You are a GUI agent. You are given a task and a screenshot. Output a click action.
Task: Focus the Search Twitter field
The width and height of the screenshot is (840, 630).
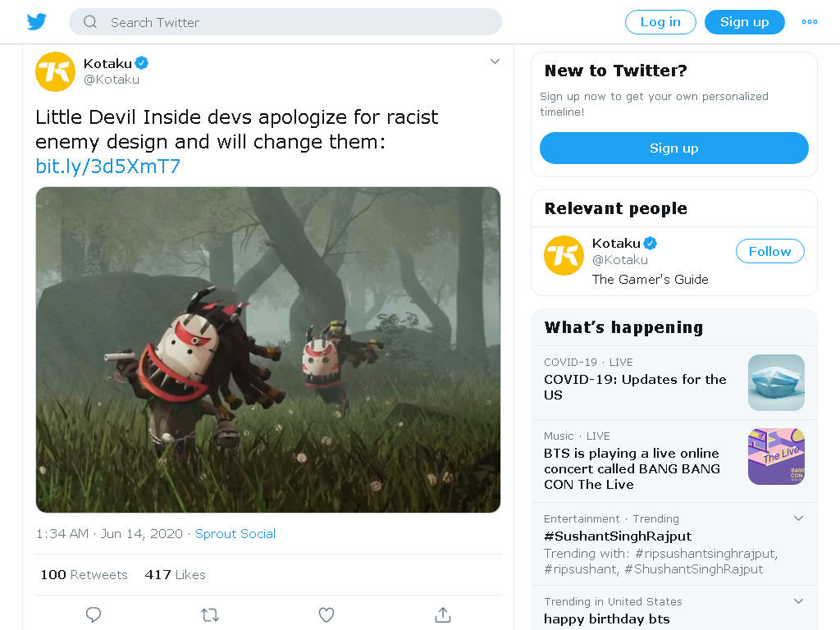pos(285,22)
